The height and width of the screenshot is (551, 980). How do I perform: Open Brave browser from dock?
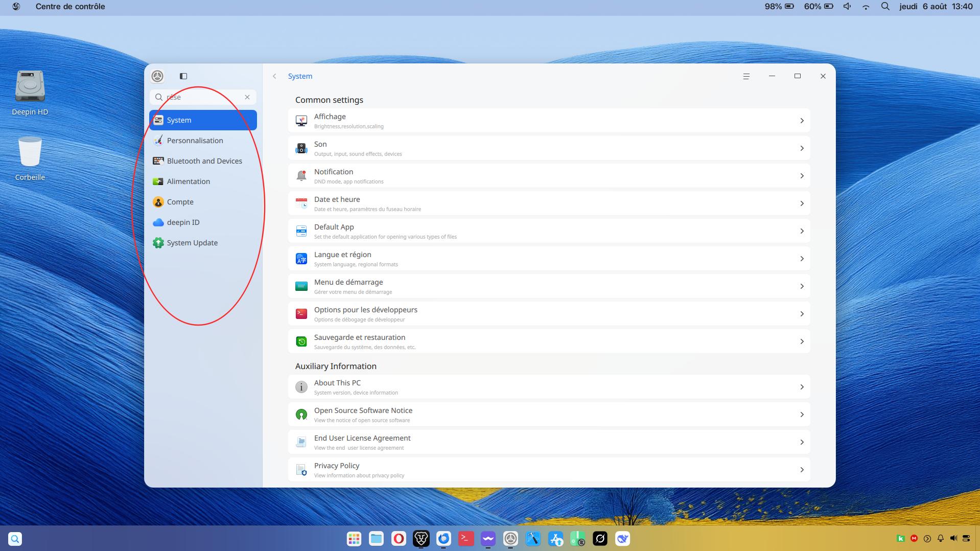pos(421,539)
